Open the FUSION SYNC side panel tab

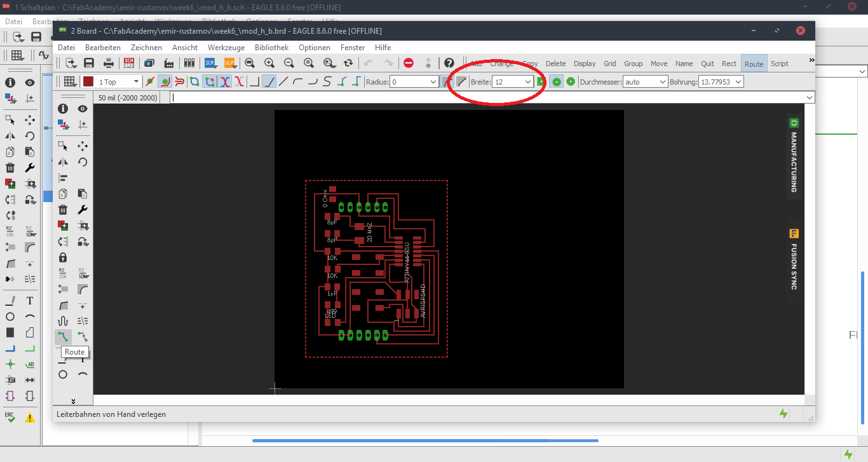click(794, 260)
